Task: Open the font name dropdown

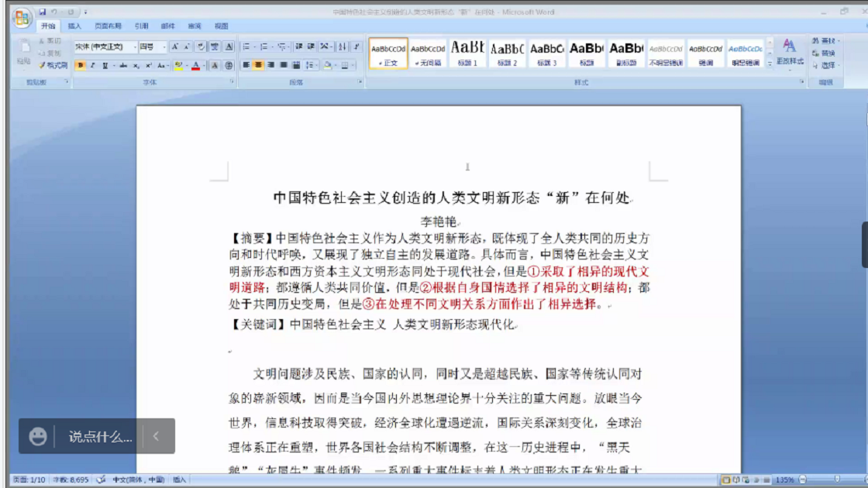Action: 135,47
